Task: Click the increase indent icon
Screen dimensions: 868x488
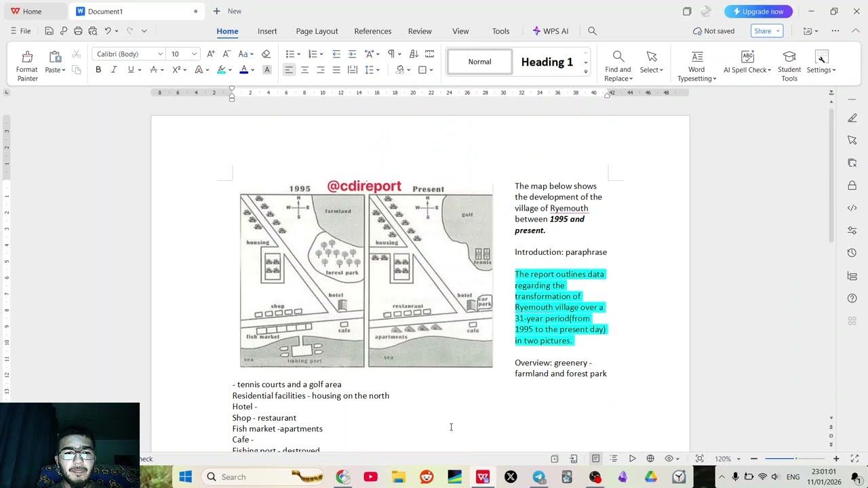Action: point(352,54)
